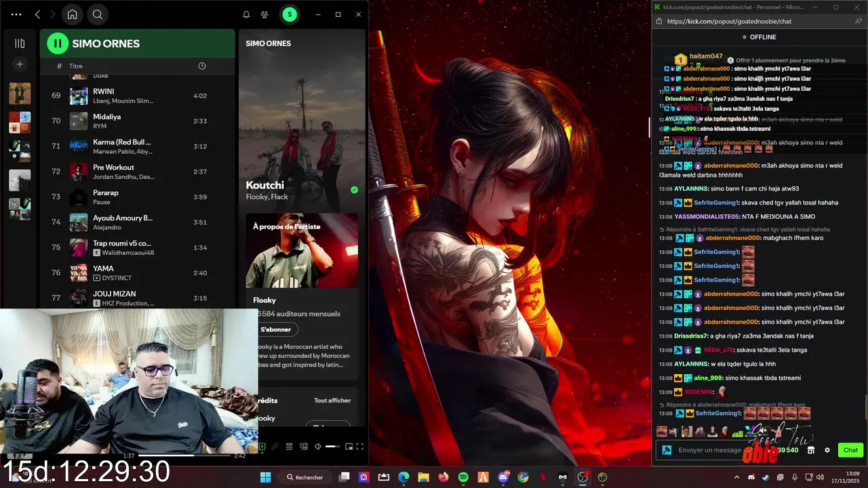Sort tracks by Titre column header

click(75, 66)
